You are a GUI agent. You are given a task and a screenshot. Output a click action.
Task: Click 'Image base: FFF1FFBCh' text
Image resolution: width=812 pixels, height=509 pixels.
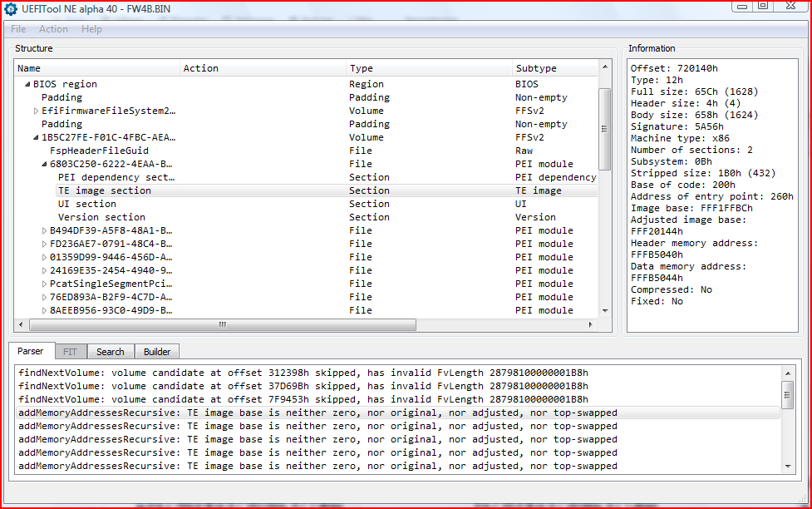(x=691, y=209)
